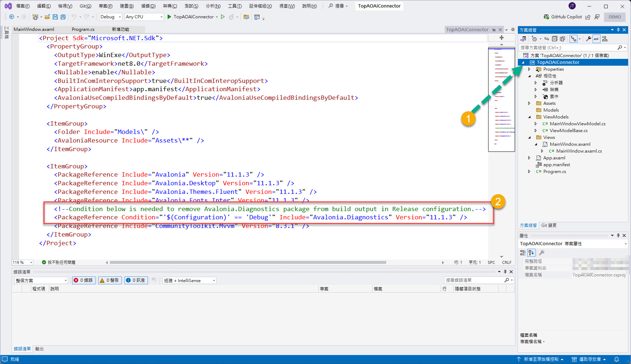Viewport: 631px width, 364px height.
Task: Switch to the MainWindow.axaml tab
Action: [x=34, y=29]
